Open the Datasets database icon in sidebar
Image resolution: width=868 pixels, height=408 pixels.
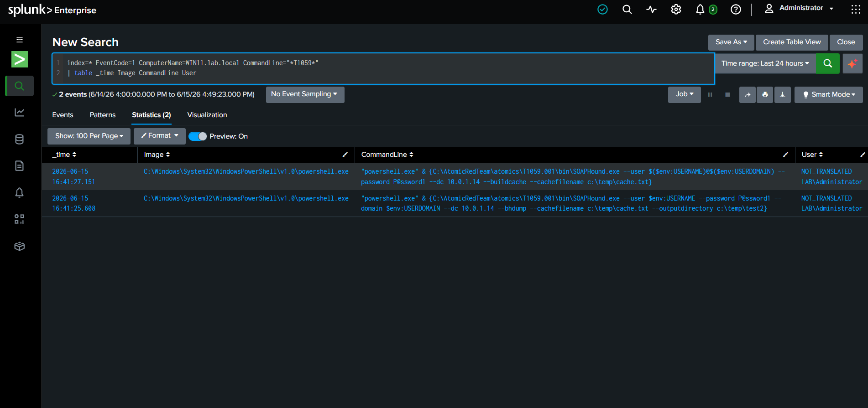click(20, 139)
